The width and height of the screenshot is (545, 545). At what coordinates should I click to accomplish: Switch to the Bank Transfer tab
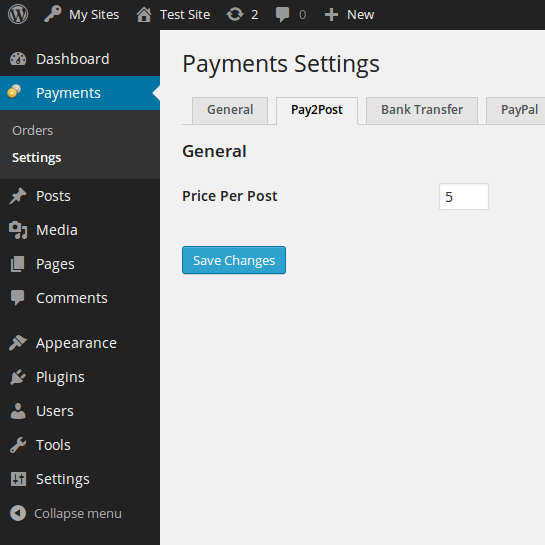(422, 110)
